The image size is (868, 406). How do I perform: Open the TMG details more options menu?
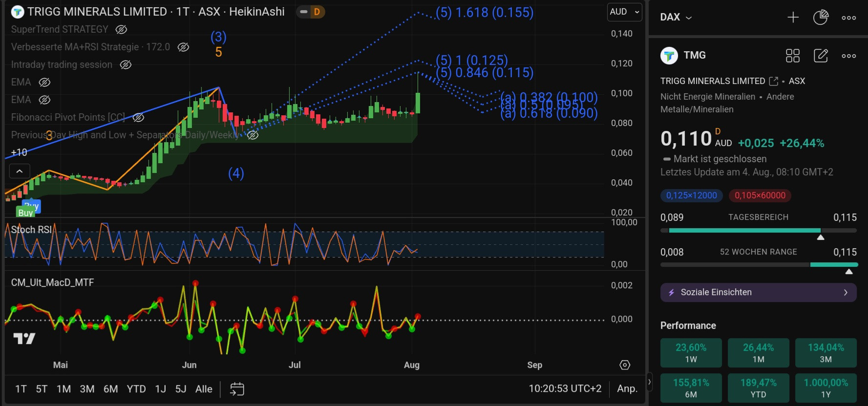click(849, 56)
